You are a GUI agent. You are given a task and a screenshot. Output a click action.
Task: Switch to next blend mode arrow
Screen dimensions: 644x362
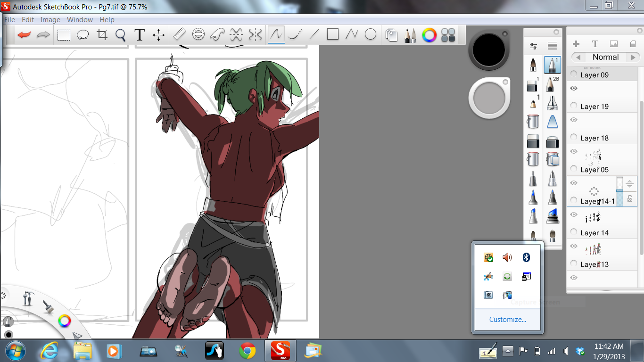(x=633, y=57)
